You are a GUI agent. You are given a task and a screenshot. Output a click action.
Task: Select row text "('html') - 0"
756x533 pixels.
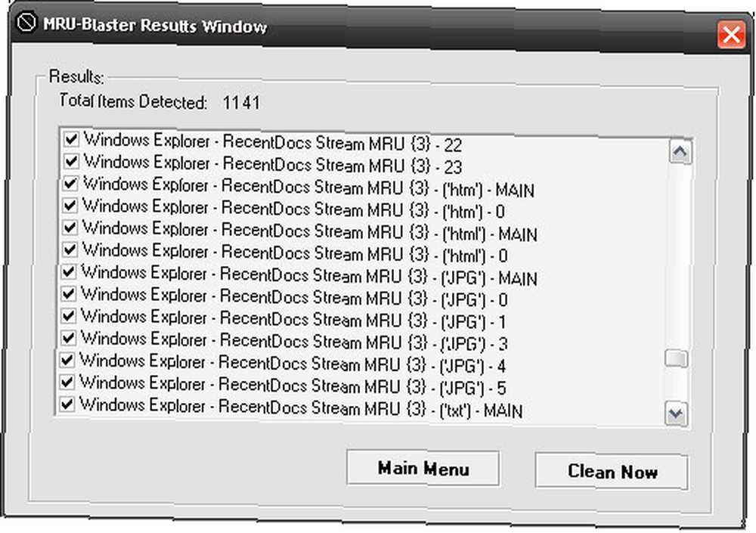pyautogui.click(x=295, y=253)
